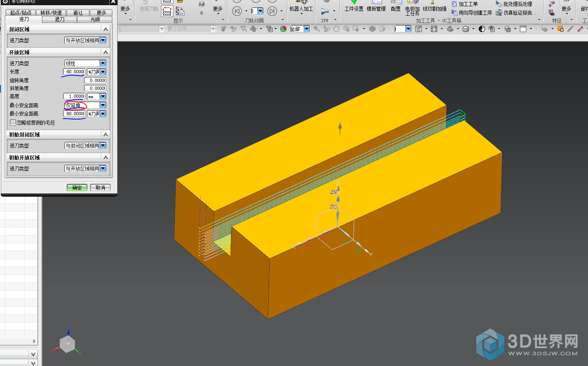Click 用向导创建工序
The width and height of the screenshot is (588, 366).
[472, 13]
